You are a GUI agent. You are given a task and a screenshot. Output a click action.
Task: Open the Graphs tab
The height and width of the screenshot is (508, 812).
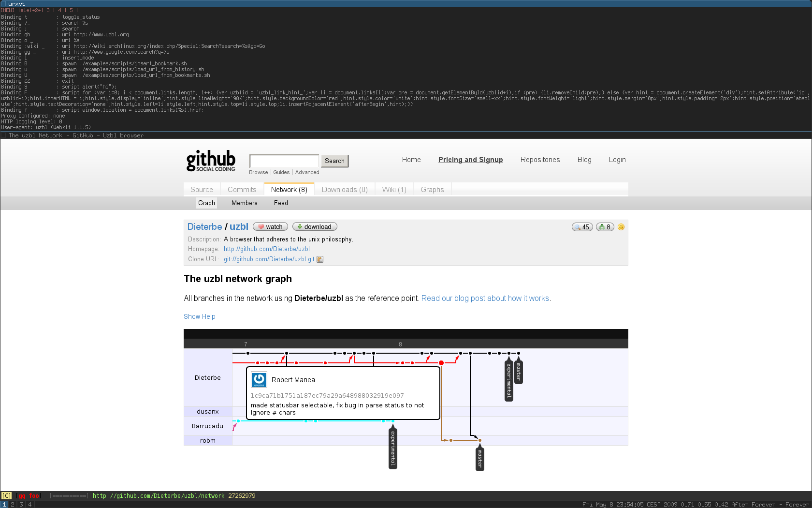[x=432, y=190]
